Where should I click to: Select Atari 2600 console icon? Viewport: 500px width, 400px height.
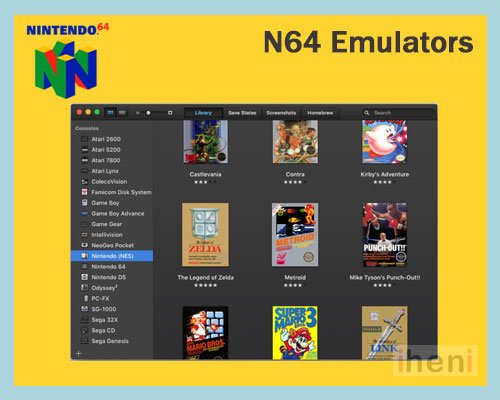pos(85,139)
